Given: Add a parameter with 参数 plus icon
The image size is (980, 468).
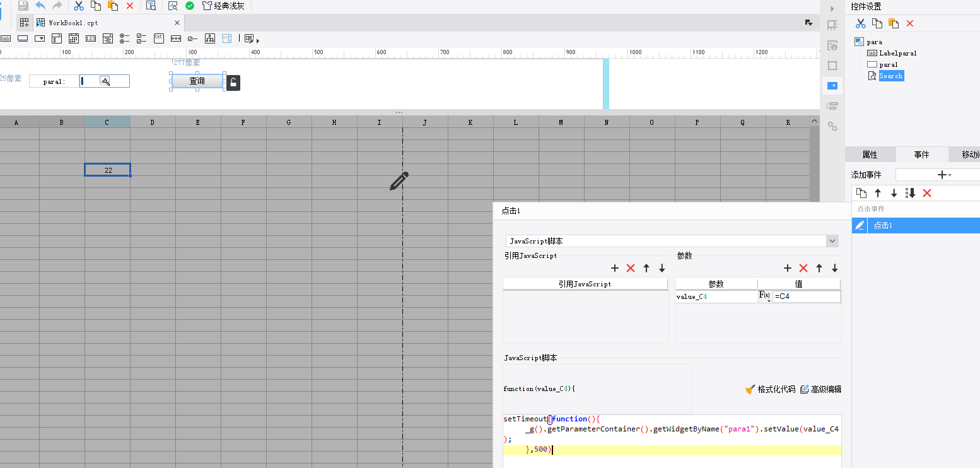Looking at the screenshot, I should pos(788,268).
